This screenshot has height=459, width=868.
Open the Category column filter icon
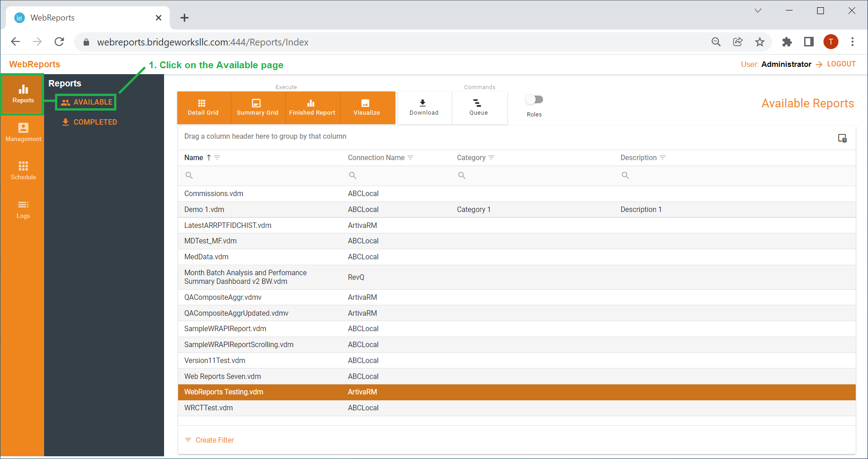[491, 157]
